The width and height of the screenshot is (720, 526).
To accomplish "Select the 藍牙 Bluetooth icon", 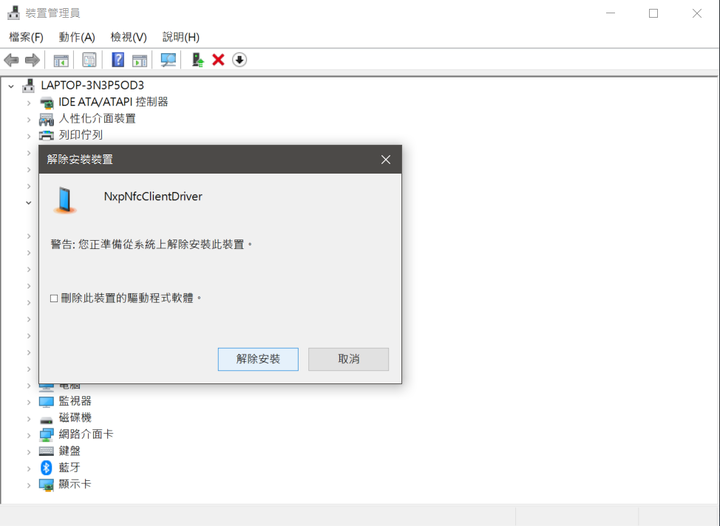I will tap(46, 468).
